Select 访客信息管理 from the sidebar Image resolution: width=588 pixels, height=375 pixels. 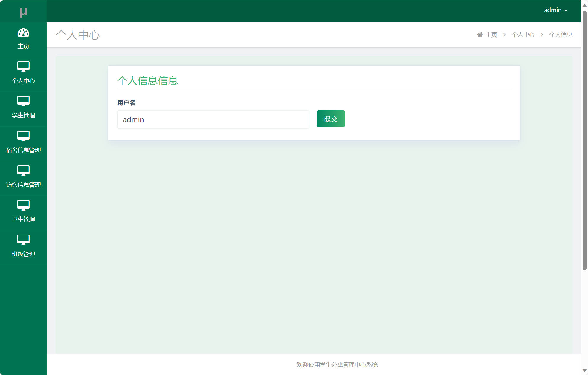pyautogui.click(x=23, y=185)
